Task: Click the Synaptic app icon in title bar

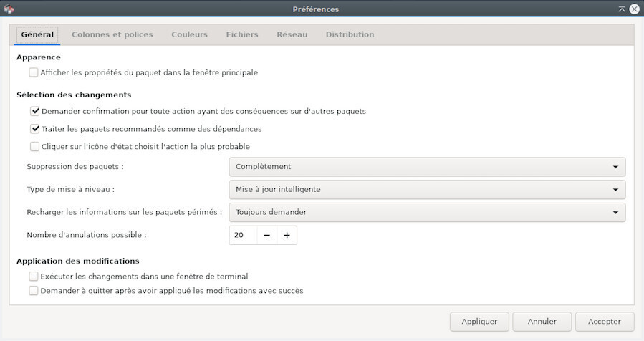Action: click(9, 9)
